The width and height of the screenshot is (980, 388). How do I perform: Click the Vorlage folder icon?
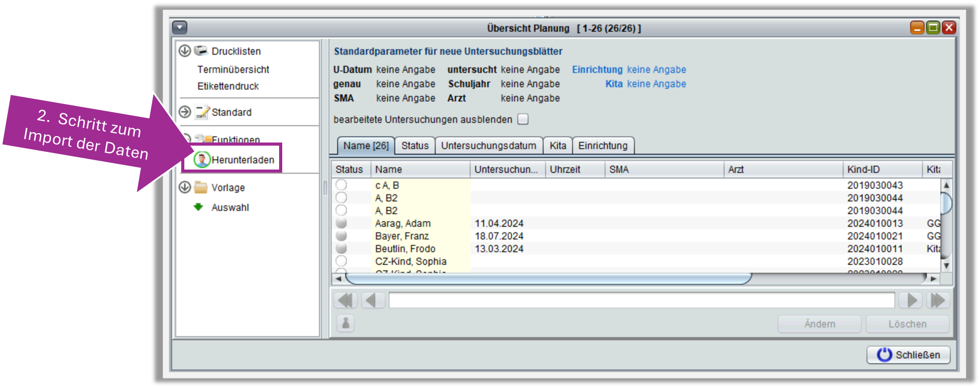coord(201,187)
